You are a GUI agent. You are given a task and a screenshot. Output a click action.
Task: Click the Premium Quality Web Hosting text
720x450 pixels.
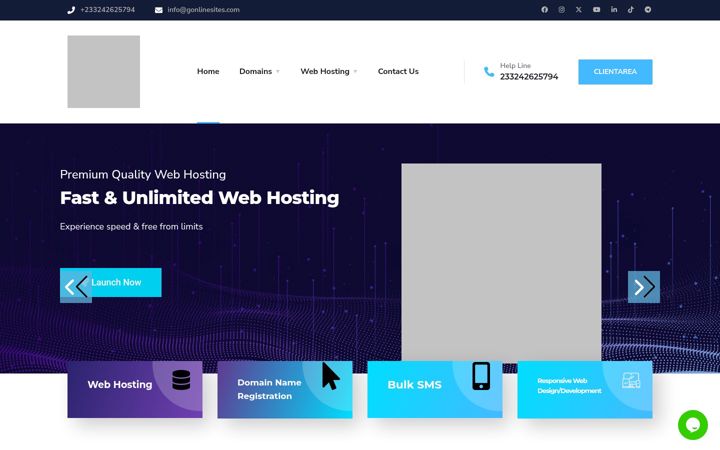[143, 175]
